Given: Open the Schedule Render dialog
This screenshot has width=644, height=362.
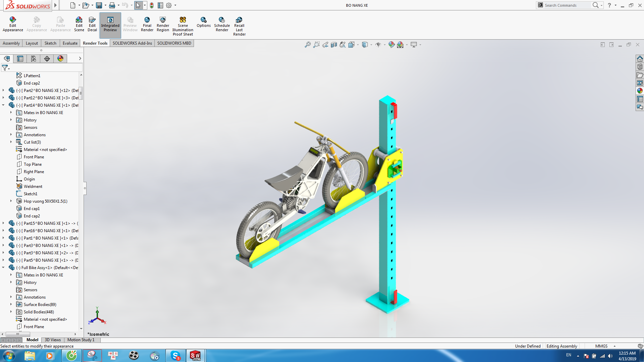Looking at the screenshot, I should tap(222, 24).
